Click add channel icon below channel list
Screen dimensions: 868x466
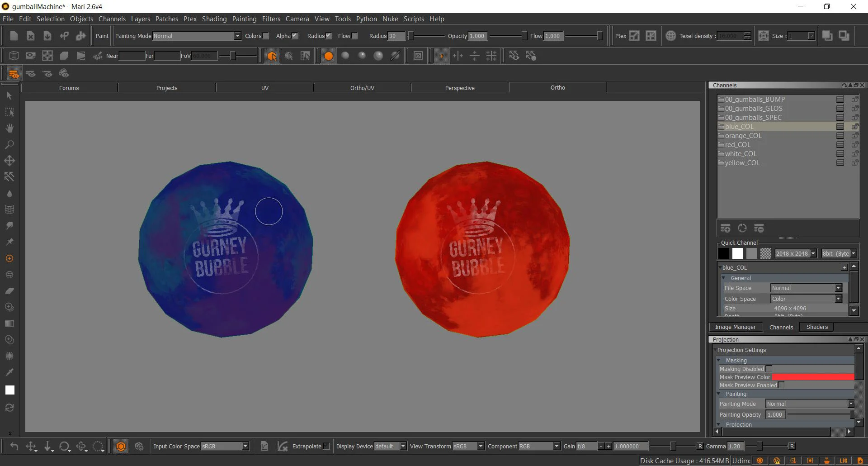pyautogui.click(x=726, y=228)
